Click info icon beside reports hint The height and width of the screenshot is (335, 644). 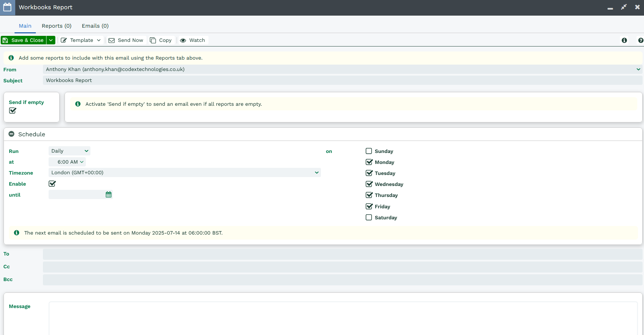coord(11,57)
